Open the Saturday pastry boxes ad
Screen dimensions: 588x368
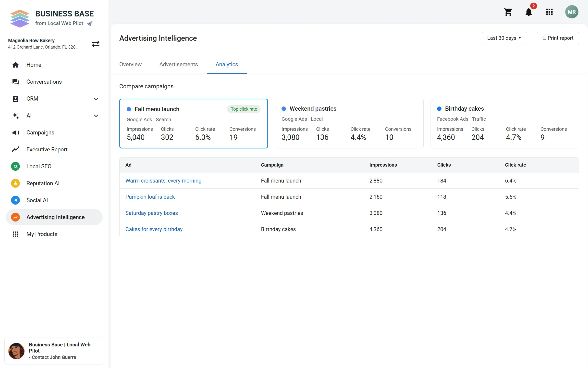[x=152, y=213]
